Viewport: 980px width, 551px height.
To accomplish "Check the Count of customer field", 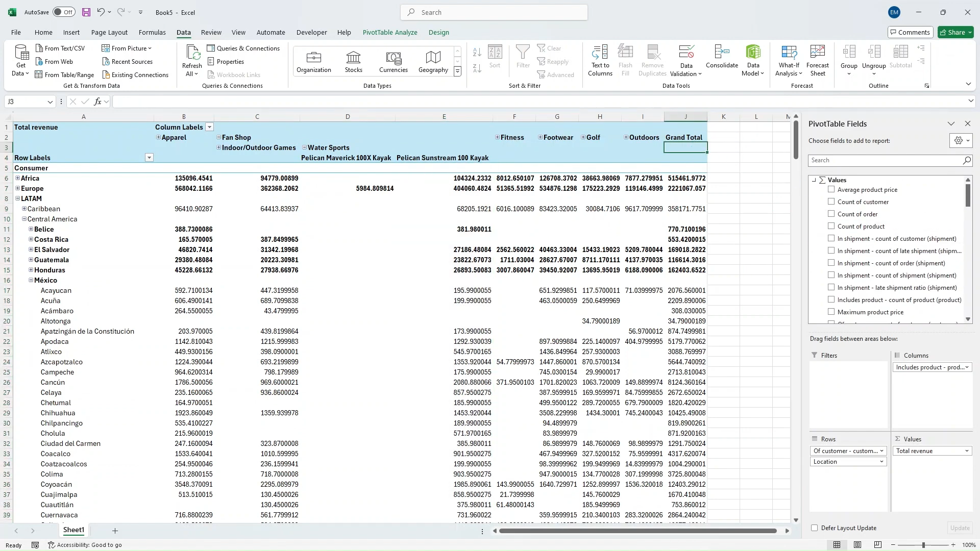I will [x=831, y=202].
